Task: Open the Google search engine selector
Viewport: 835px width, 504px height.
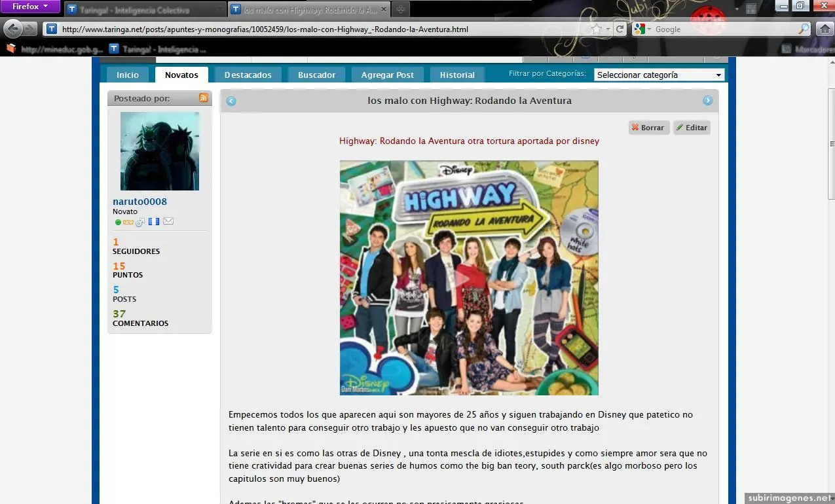Action: 642,29
